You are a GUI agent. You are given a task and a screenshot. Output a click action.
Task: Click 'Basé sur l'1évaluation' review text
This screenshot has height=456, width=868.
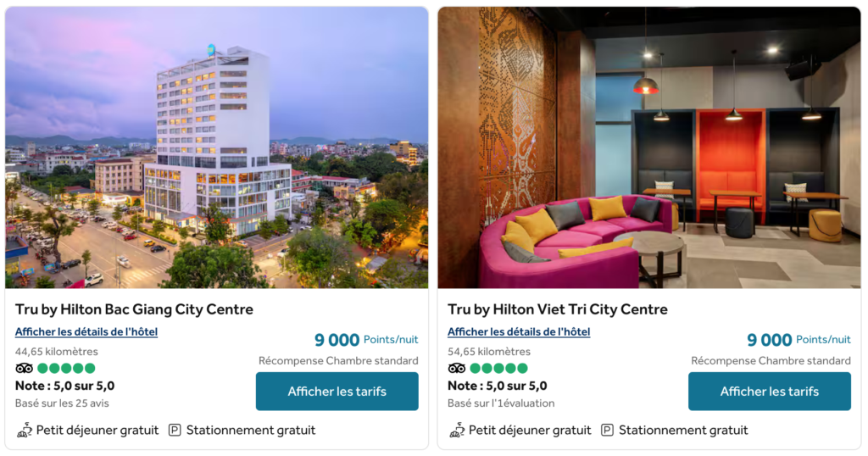[x=501, y=403]
